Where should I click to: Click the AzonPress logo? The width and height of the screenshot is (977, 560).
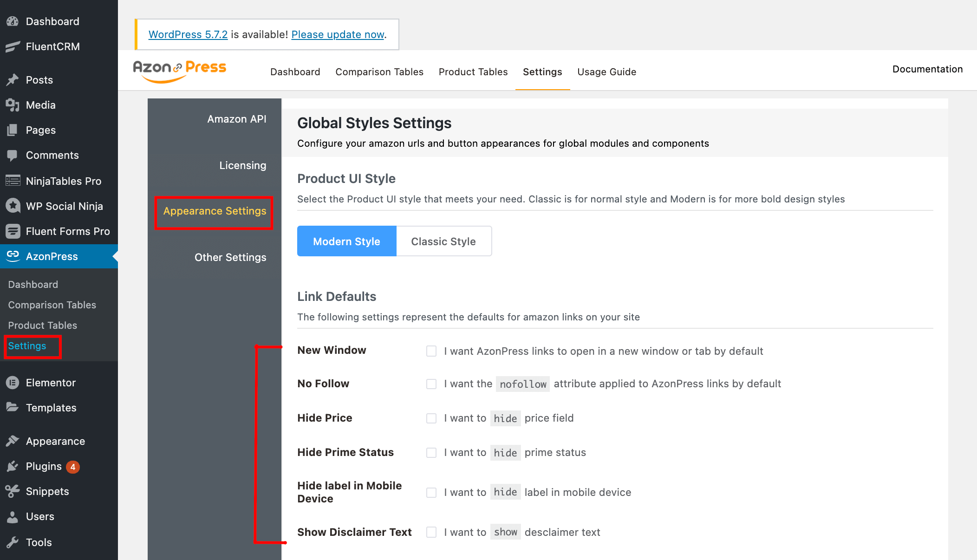[180, 71]
